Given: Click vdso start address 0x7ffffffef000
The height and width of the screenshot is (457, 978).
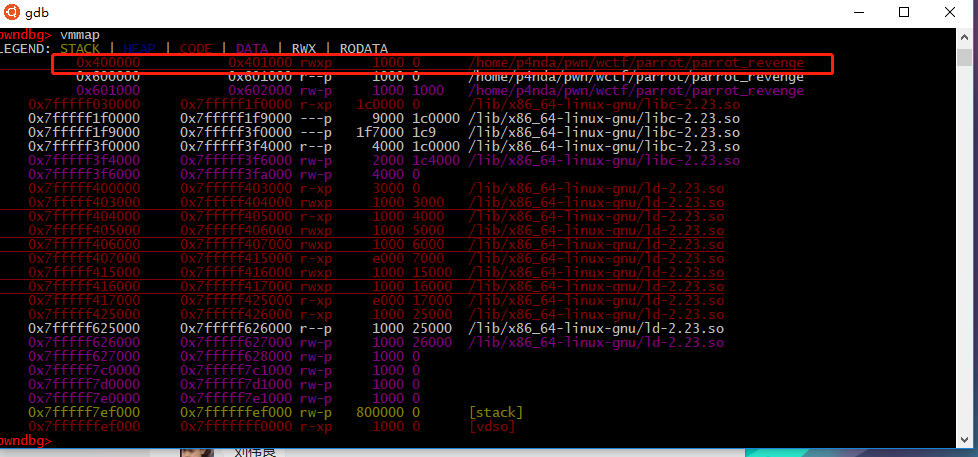Looking at the screenshot, I should (84, 426).
